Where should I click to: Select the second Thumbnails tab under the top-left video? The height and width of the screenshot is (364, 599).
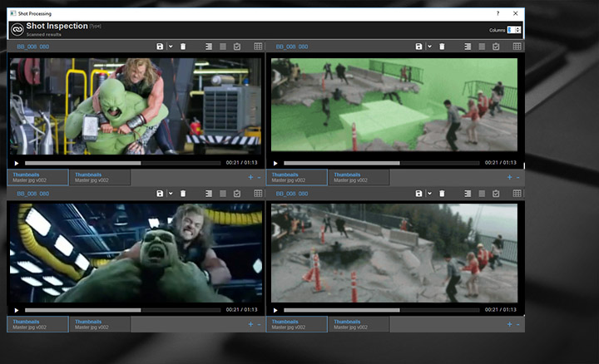pos(100,177)
